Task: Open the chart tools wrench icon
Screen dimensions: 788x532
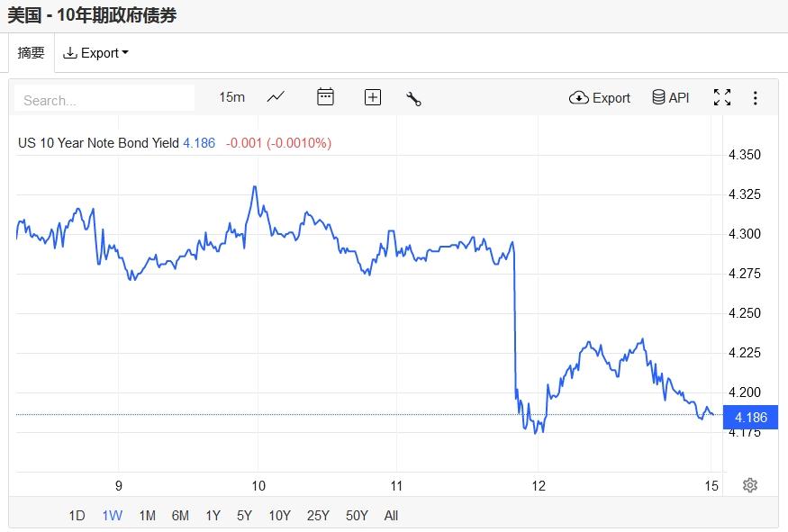Action: pyautogui.click(x=414, y=98)
